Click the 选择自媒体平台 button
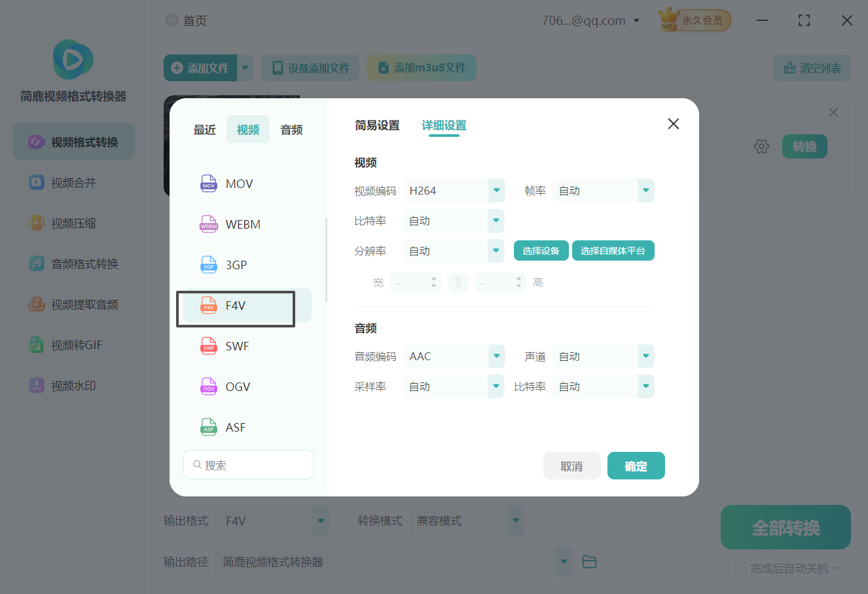The width and height of the screenshot is (868, 594). (x=613, y=250)
